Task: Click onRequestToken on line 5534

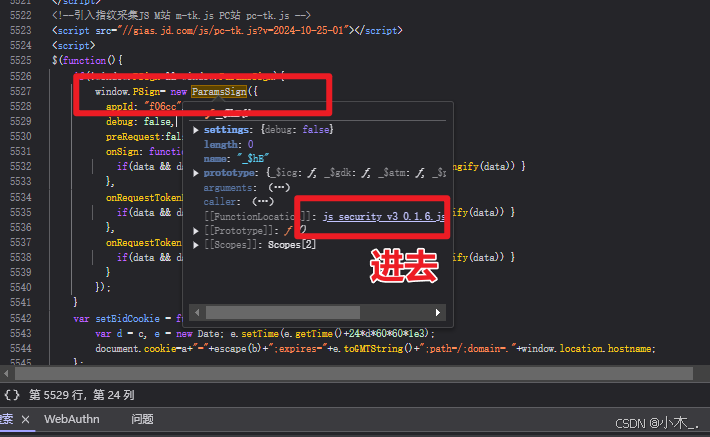Action: tap(144, 197)
